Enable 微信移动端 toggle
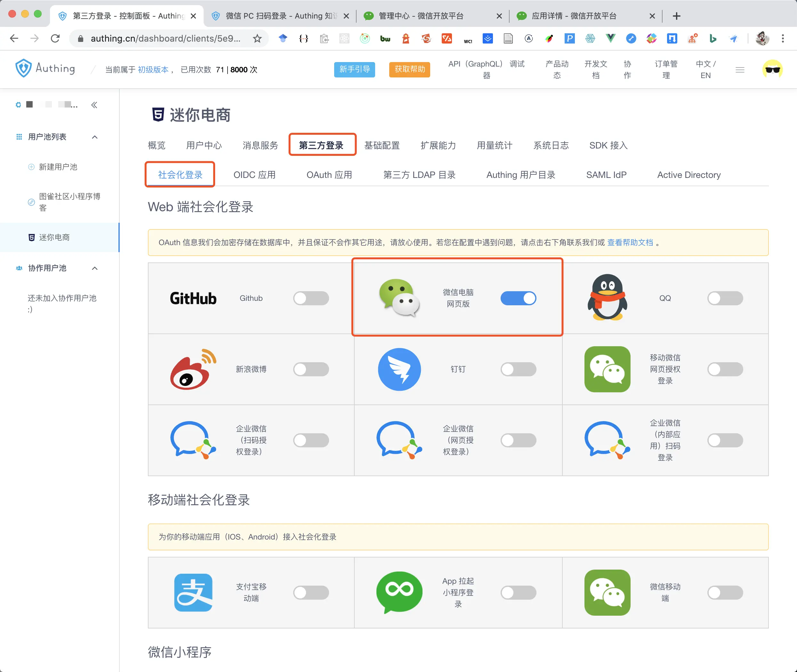Screen dimensions: 797x672 tap(725, 592)
